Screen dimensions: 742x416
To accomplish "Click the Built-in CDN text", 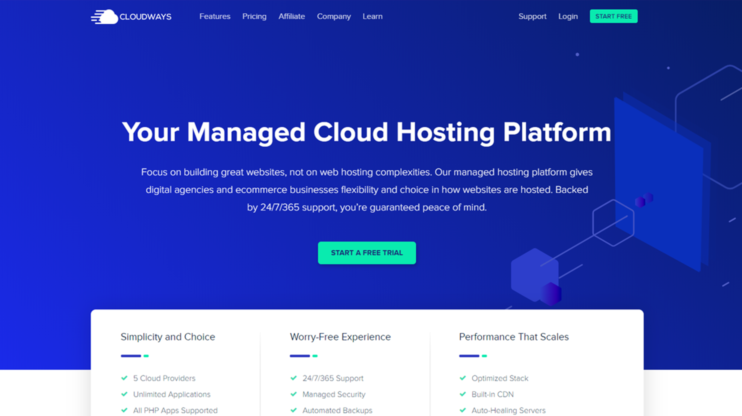I will pyautogui.click(x=492, y=394).
